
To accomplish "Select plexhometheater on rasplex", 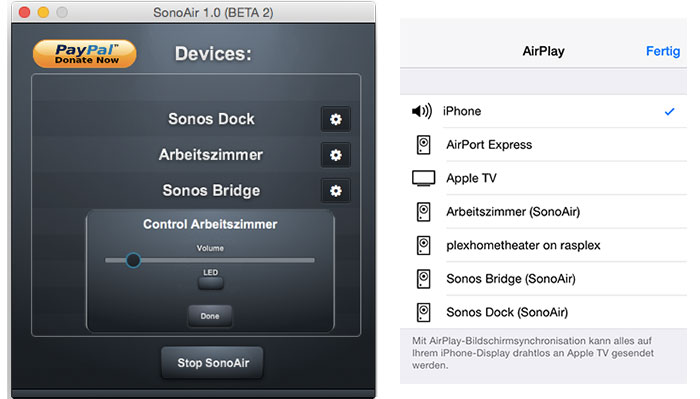I will click(x=543, y=245).
